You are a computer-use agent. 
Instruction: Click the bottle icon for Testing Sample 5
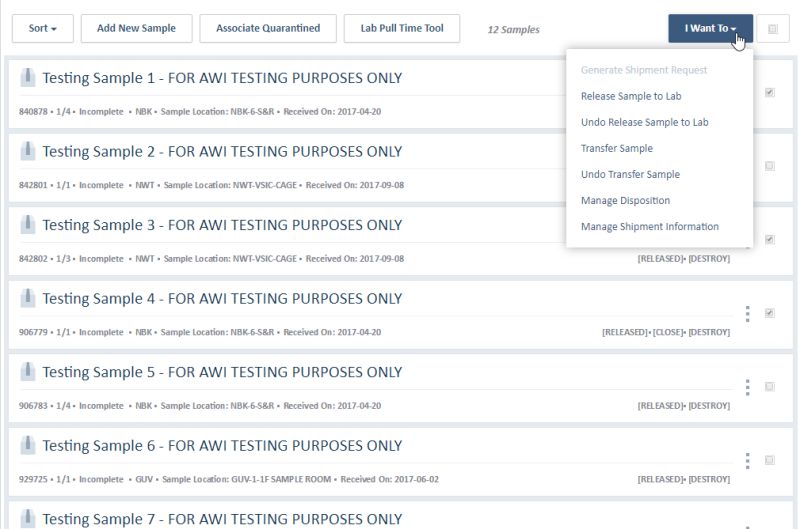[x=28, y=371]
